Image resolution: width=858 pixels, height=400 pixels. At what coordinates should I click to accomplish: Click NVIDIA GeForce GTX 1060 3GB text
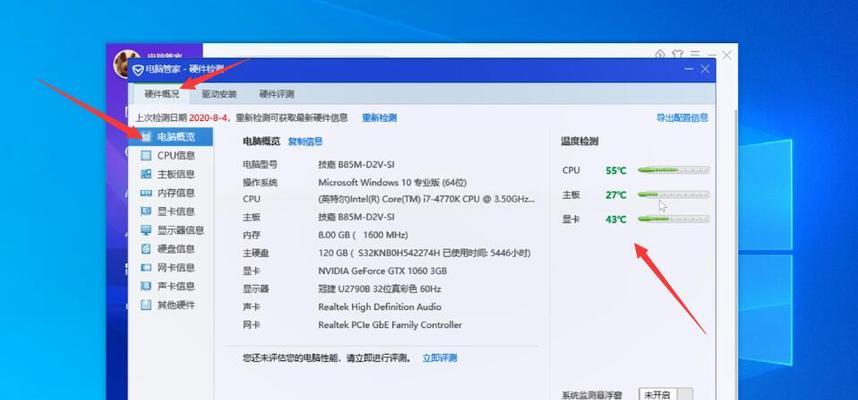click(382, 271)
